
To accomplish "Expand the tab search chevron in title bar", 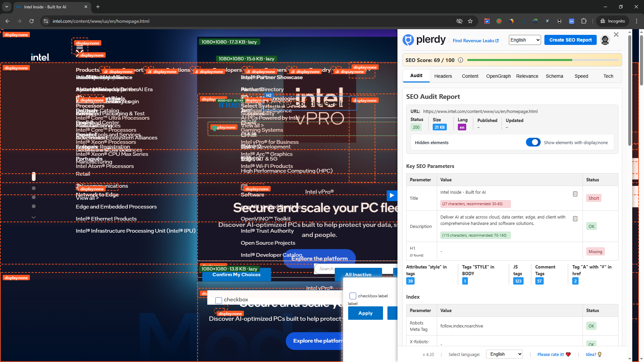I will (x=7, y=7).
